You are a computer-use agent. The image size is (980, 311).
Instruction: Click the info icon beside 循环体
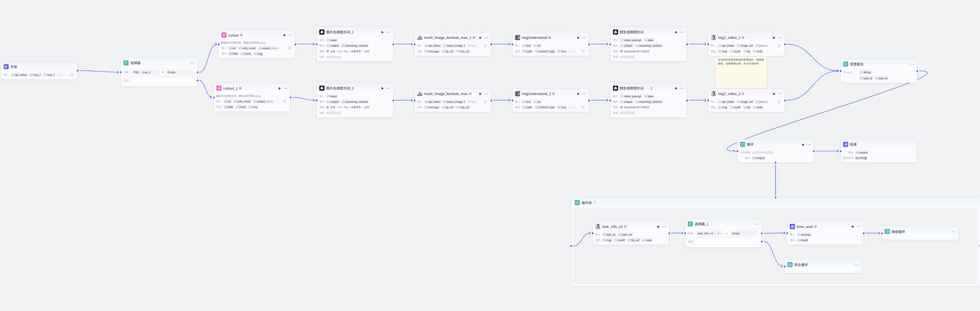[x=595, y=203]
